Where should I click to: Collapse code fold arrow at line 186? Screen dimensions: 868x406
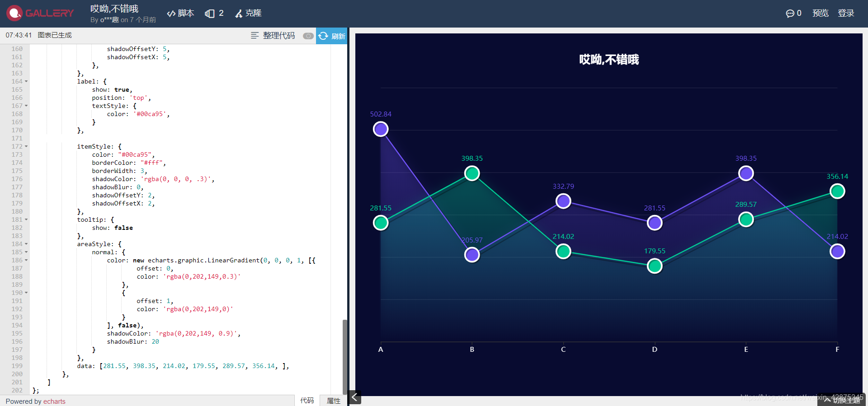click(x=26, y=260)
